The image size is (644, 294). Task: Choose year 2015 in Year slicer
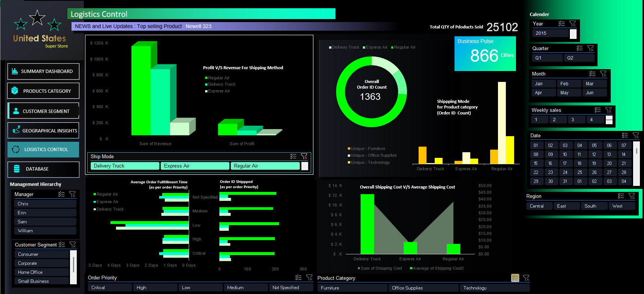550,33
